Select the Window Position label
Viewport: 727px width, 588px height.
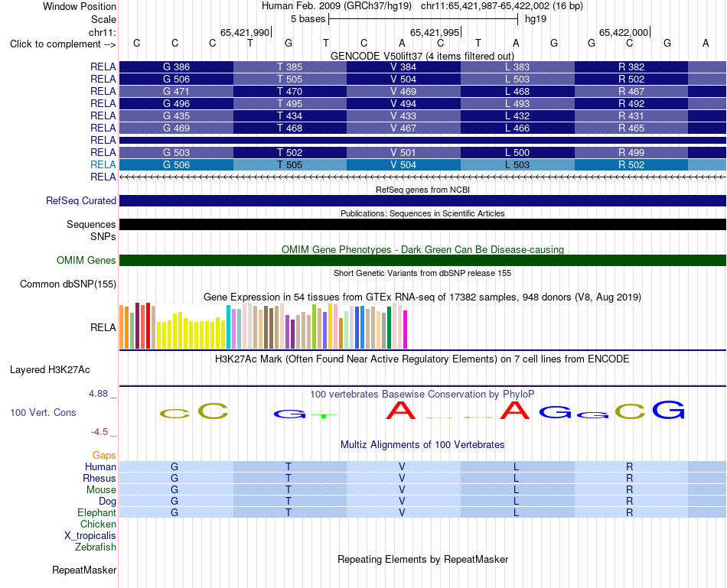[x=80, y=6]
